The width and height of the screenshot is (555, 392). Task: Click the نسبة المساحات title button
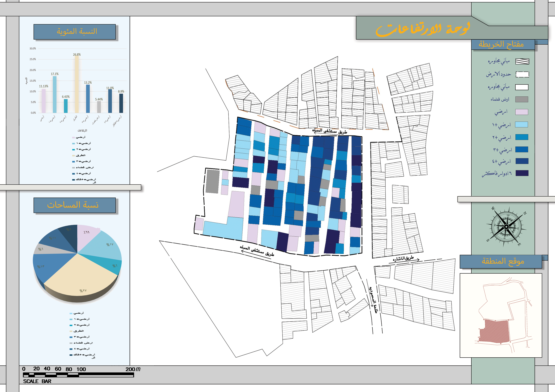click(74, 205)
